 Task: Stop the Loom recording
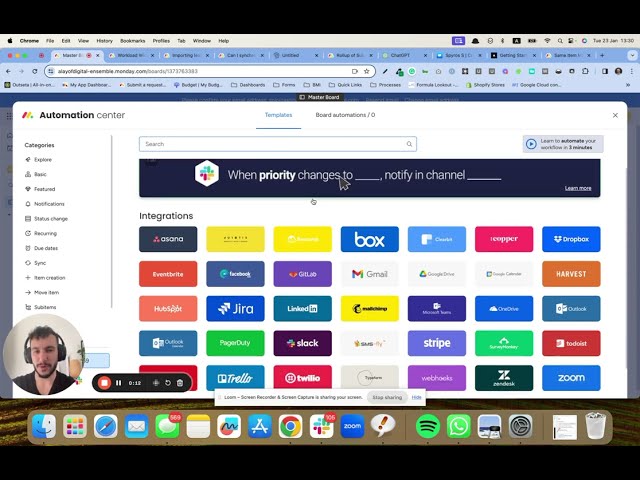104,383
